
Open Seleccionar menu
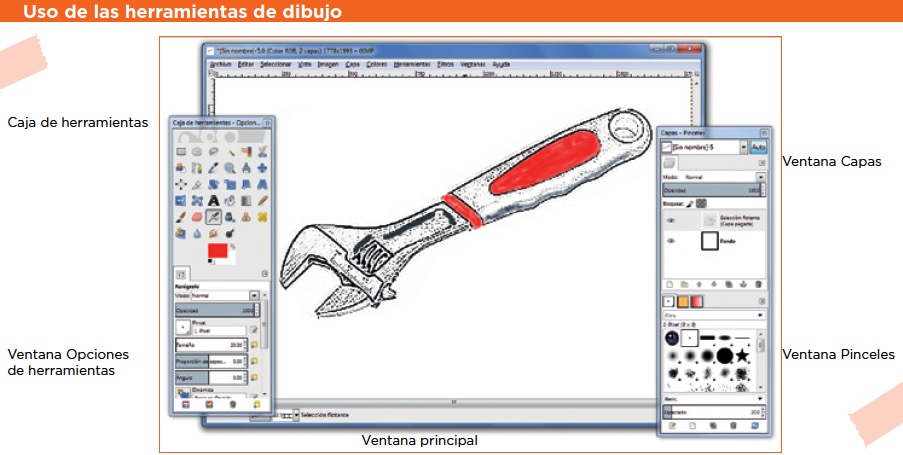click(276, 65)
